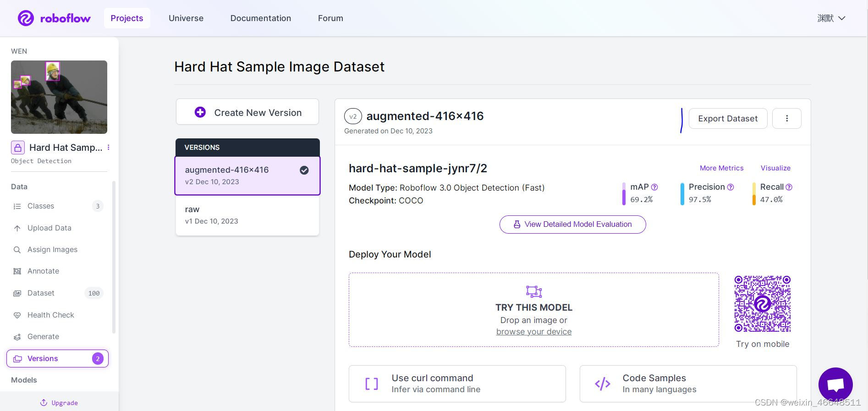
Task: Click the browse your device link
Action: 534,332
